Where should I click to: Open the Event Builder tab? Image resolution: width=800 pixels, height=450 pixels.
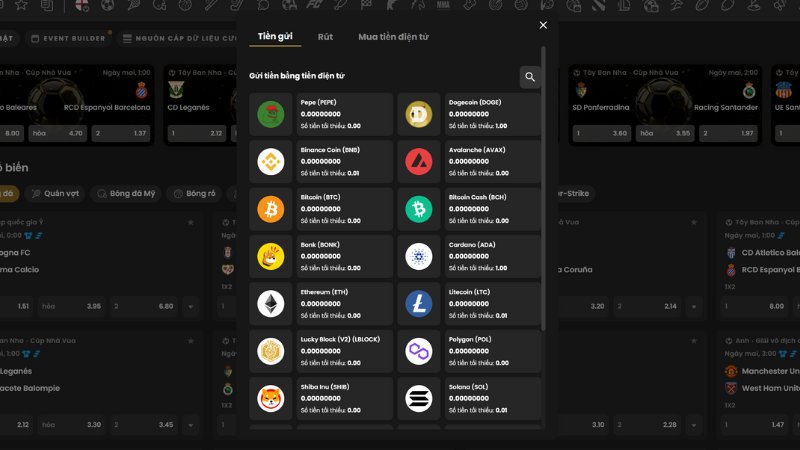pos(68,38)
